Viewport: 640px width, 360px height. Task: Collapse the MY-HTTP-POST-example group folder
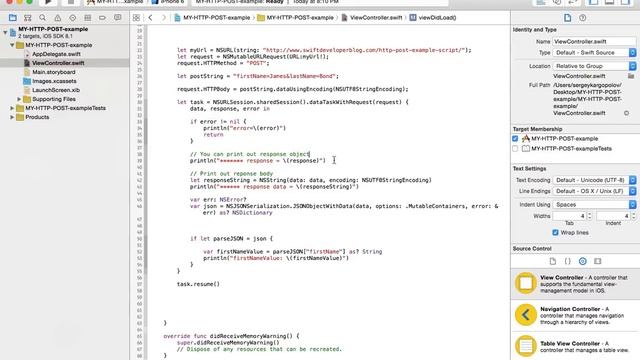click(x=12, y=45)
